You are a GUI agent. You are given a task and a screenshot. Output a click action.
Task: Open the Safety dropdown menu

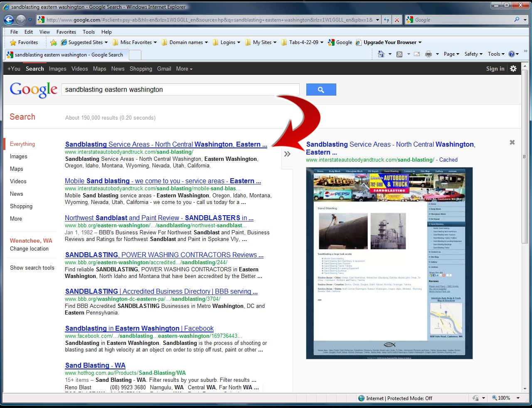pos(473,54)
